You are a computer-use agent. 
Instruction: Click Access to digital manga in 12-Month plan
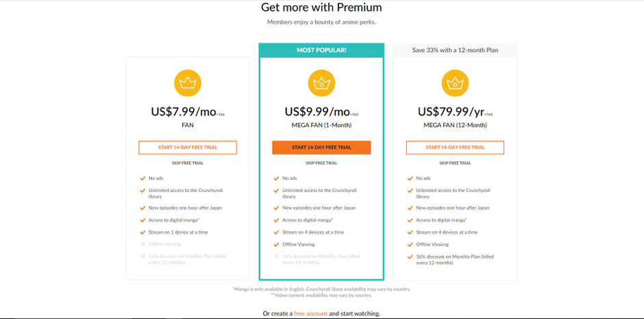coord(441,220)
